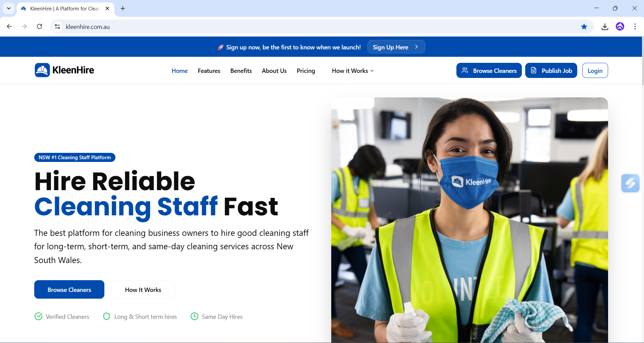View site information icon in address bar
644x343 pixels.
pos(57,27)
